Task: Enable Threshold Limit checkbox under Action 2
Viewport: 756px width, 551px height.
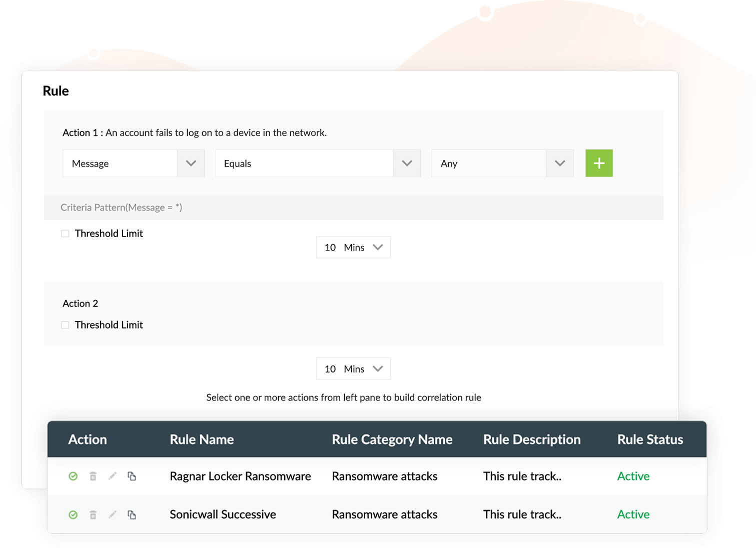Action: [x=65, y=325]
